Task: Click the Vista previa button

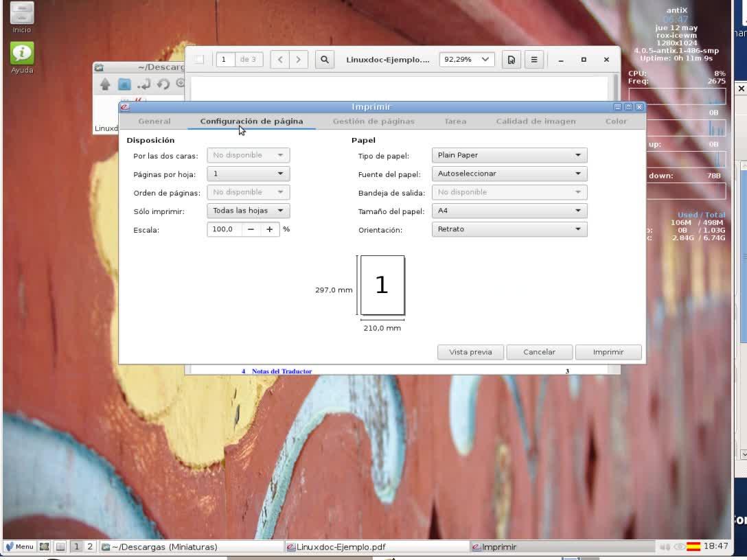Action: [470, 352]
